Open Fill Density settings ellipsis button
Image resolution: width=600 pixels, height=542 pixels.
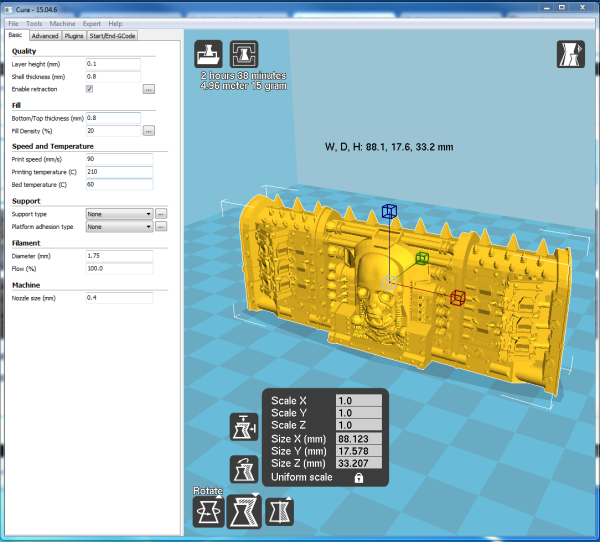tap(148, 131)
